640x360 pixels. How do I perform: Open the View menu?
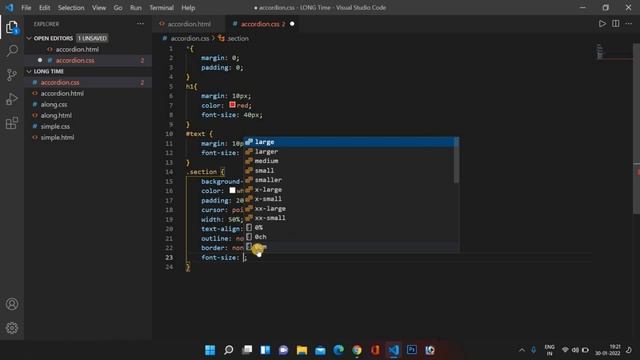[x=99, y=7]
